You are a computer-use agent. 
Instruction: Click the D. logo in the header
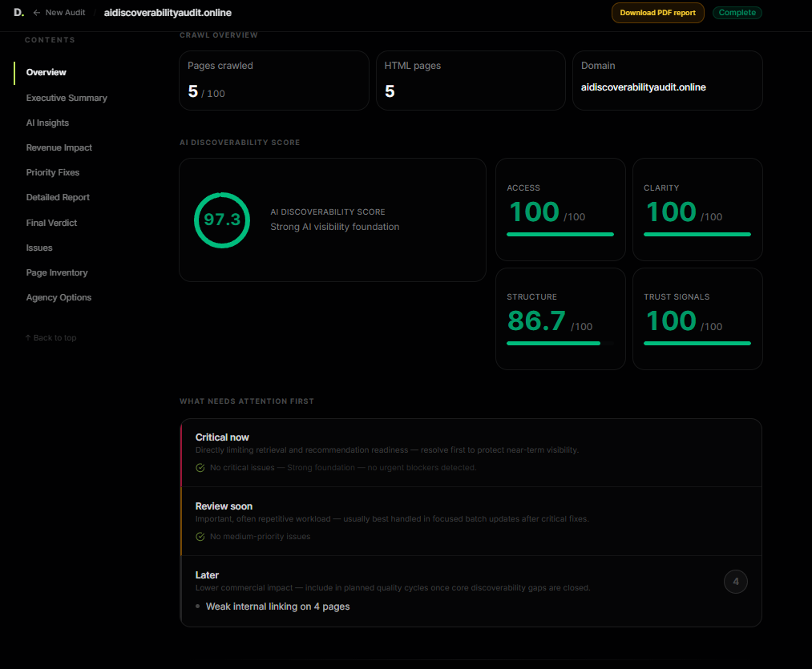pyautogui.click(x=18, y=13)
